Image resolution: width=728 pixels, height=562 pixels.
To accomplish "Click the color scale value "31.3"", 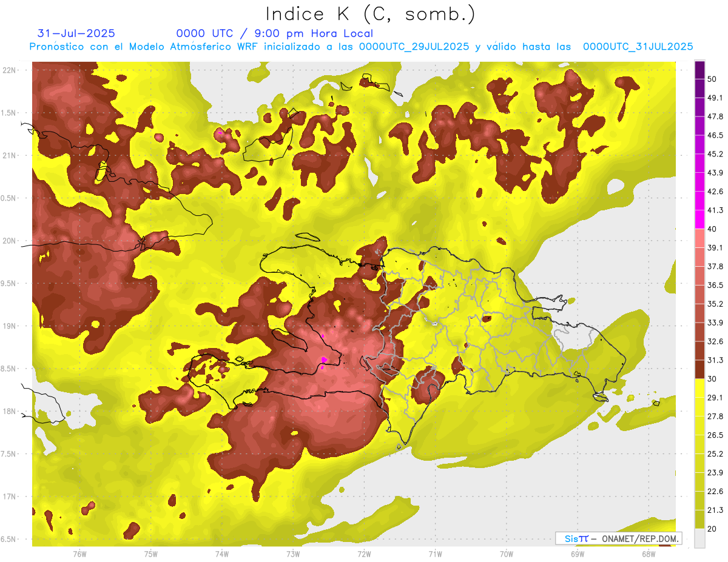I will [715, 360].
